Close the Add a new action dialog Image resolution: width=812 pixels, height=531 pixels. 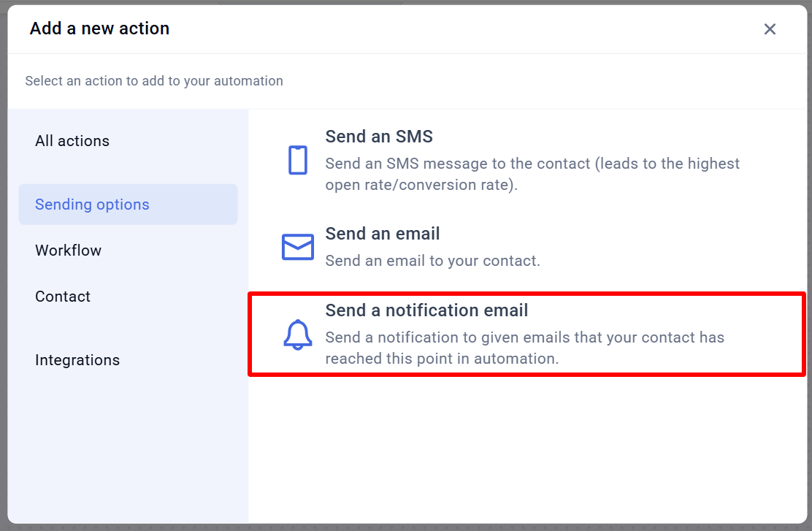pyautogui.click(x=770, y=29)
